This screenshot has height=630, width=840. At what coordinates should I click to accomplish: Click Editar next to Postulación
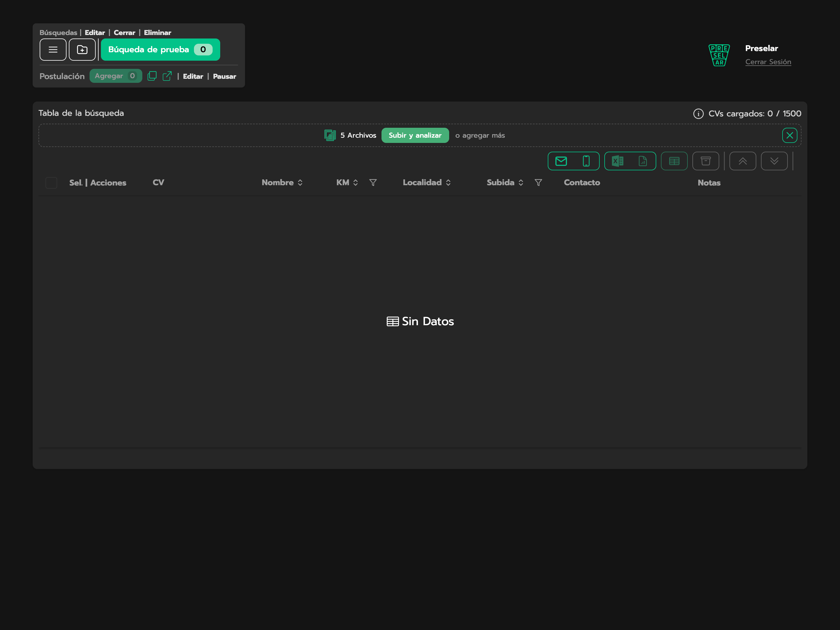point(193,76)
